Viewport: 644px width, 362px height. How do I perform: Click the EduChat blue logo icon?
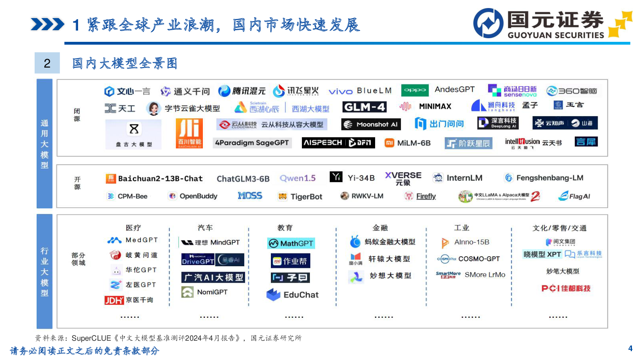273,295
